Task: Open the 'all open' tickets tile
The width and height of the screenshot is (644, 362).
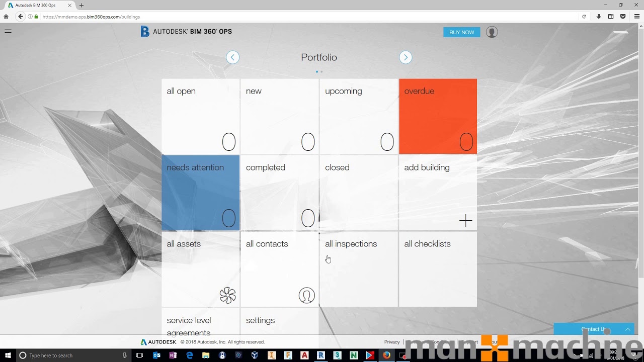Action: [x=200, y=116]
